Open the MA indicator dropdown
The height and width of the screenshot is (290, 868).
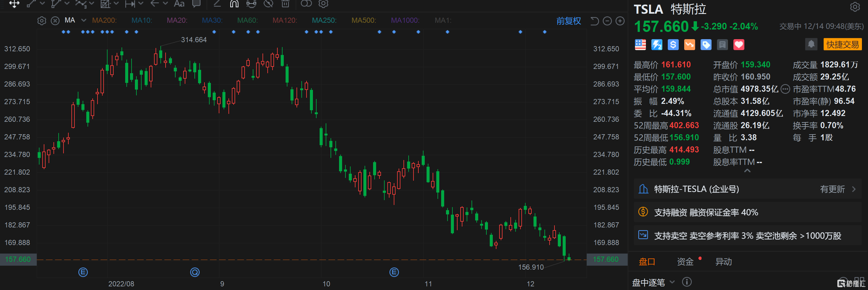coord(84,20)
